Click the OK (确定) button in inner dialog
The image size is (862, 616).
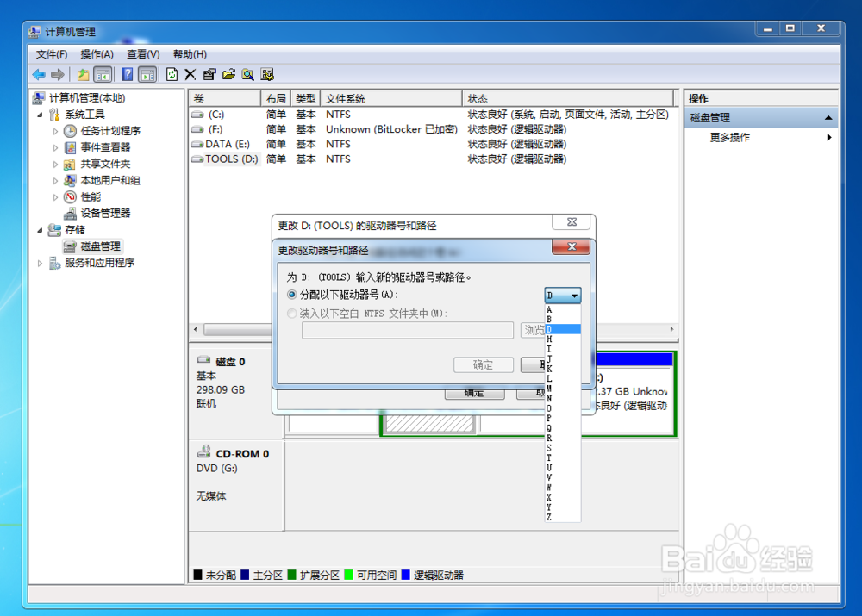tap(484, 365)
